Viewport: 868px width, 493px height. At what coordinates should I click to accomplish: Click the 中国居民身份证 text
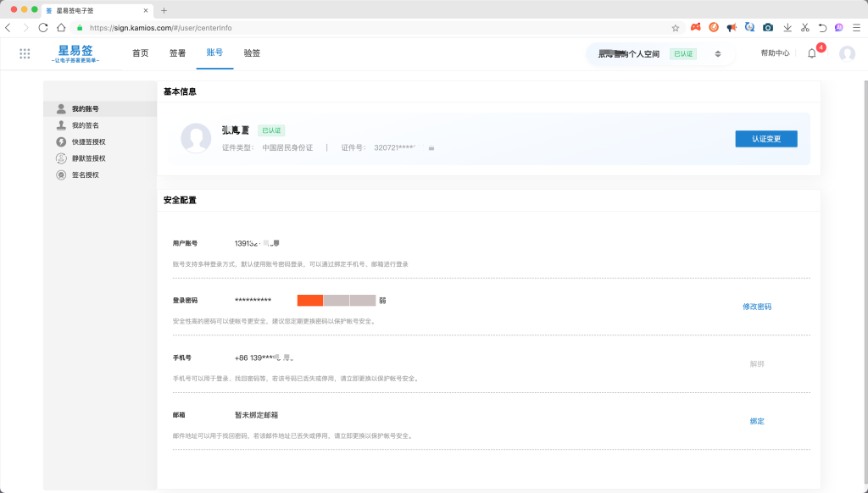[x=287, y=147]
